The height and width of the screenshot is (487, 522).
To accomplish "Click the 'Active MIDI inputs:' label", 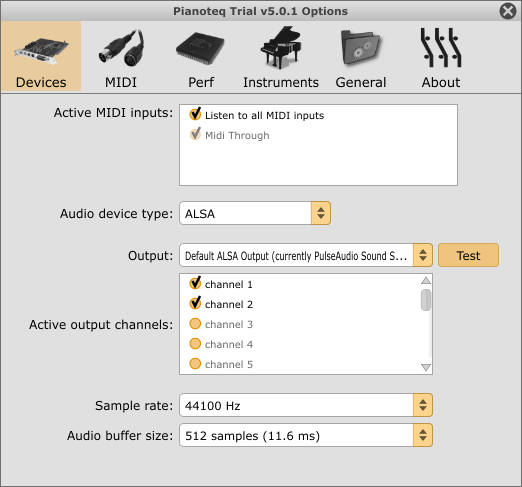I will point(114,113).
